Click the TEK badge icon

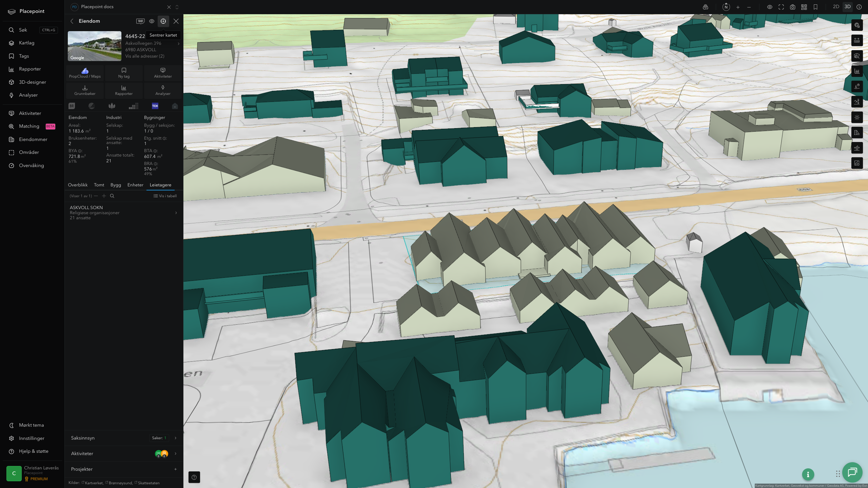pyautogui.click(x=155, y=106)
